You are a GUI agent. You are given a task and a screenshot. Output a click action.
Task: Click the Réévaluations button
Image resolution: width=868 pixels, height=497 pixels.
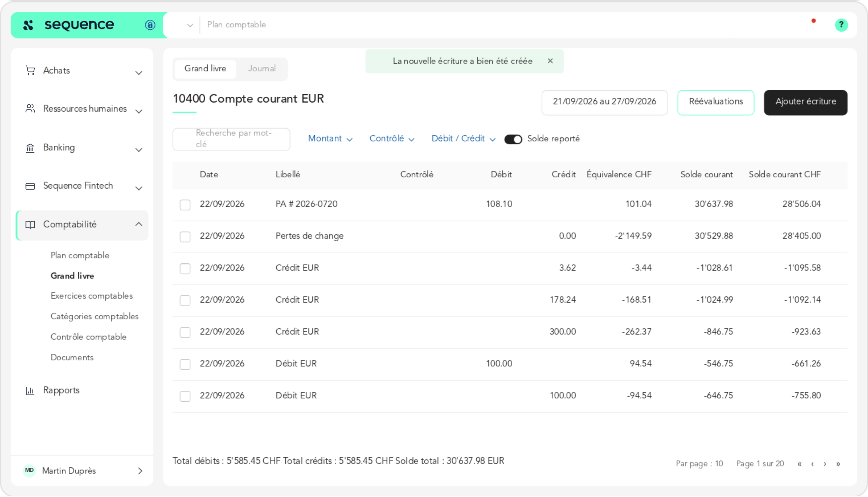tap(716, 102)
